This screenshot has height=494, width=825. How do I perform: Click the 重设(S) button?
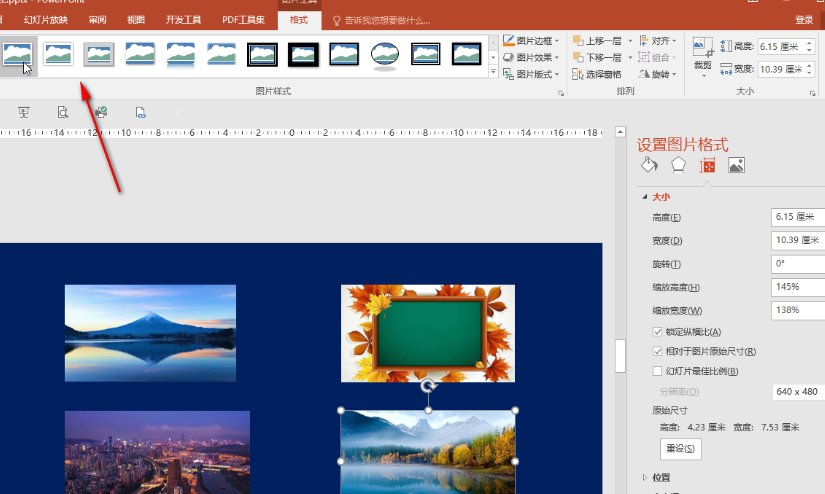[x=680, y=449]
